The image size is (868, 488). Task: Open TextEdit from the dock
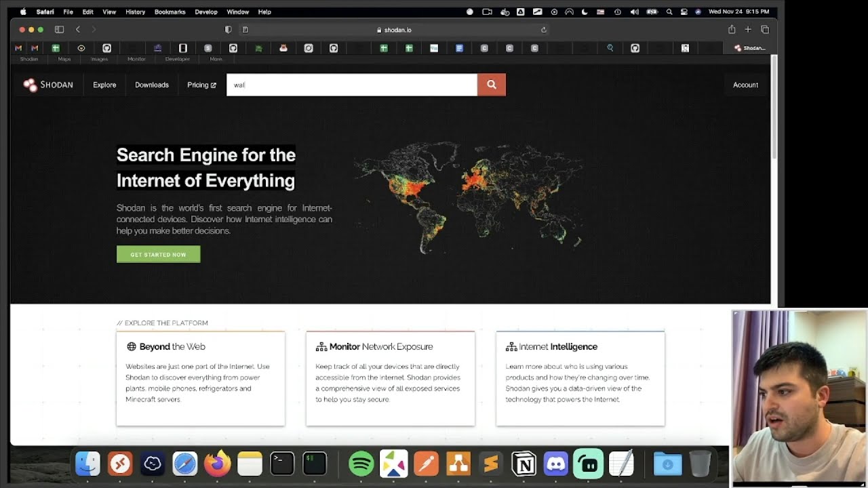pyautogui.click(x=621, y=464)
